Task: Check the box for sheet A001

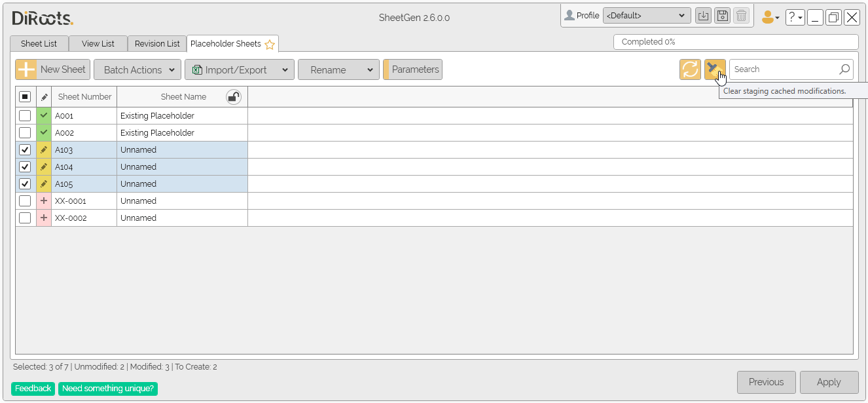Action: (x=25, y=116)
